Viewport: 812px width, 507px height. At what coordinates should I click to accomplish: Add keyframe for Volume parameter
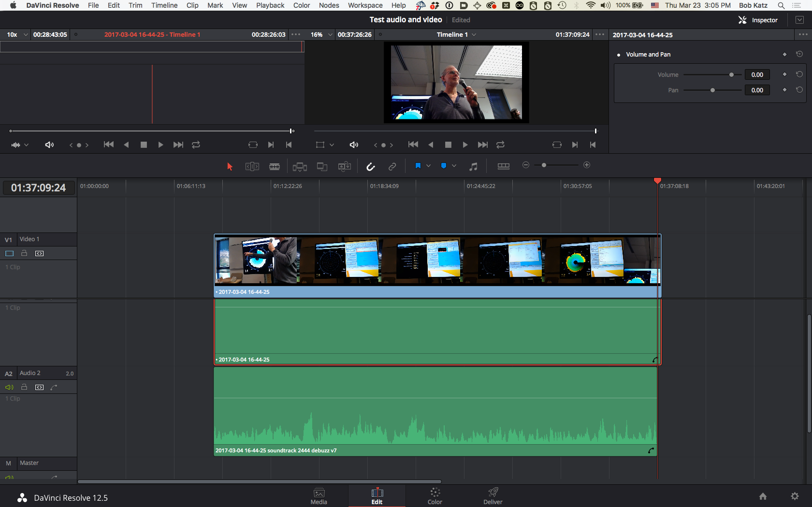(x=784, y=74)
